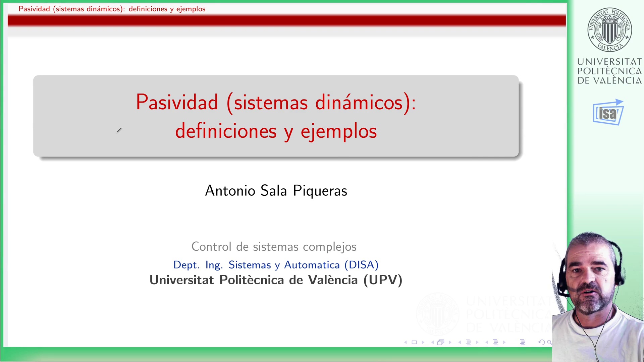Jump to previous subsection arrow

(460, 342)
